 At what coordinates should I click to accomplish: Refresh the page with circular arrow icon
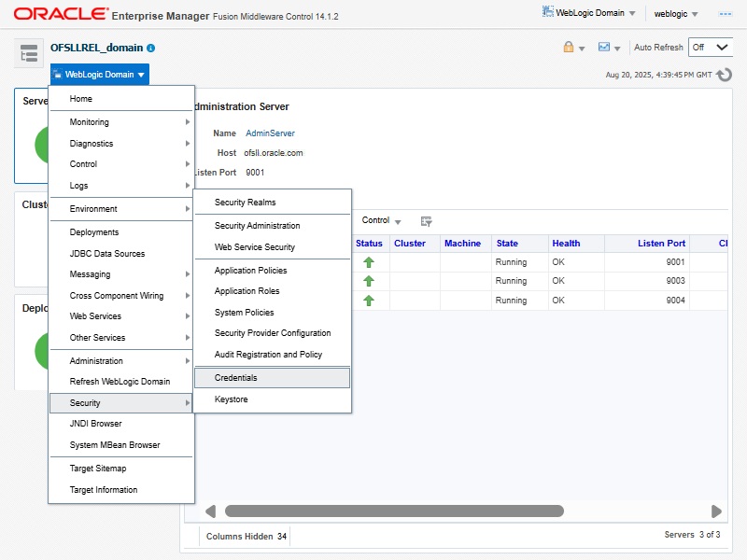tap(725, 75)
